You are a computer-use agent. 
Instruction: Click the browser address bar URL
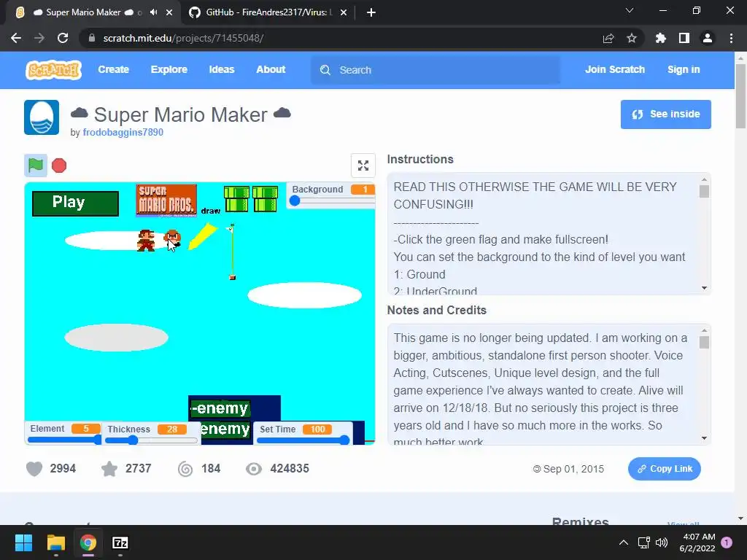pyautogui.click(x=183, y=38)
